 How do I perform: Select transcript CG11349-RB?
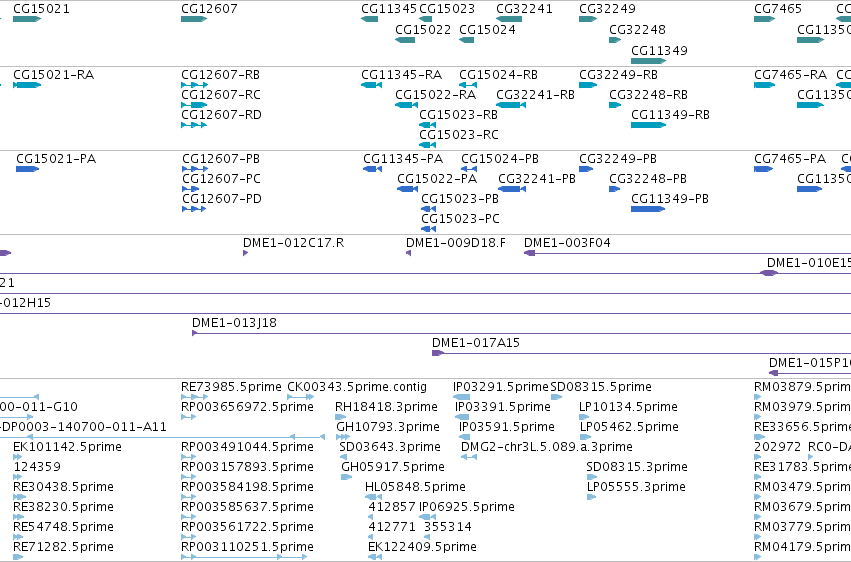[x=648, y=125]
